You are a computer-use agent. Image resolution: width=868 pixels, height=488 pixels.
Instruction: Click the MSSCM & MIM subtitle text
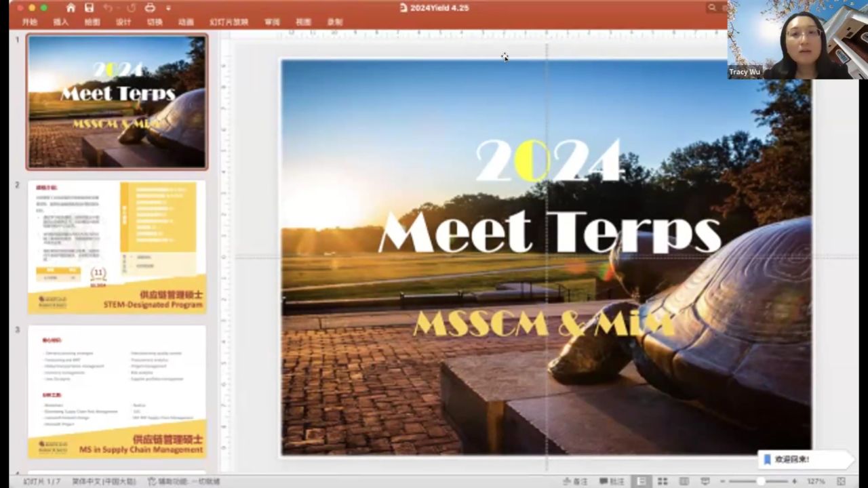543,324
